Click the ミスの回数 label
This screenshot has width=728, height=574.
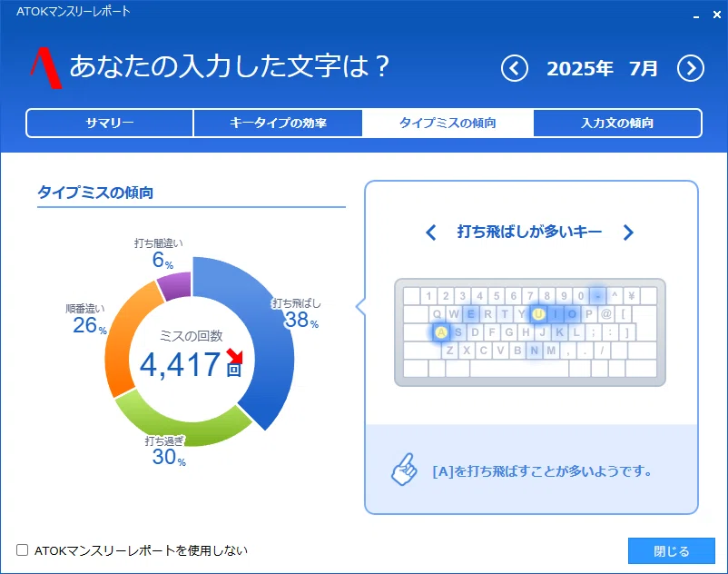coord(192,336)
